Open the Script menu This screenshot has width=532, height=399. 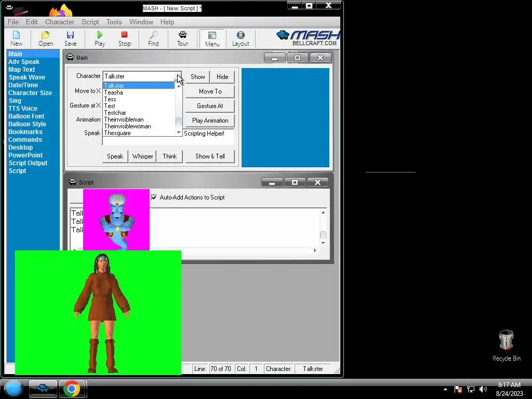point(90,22)
